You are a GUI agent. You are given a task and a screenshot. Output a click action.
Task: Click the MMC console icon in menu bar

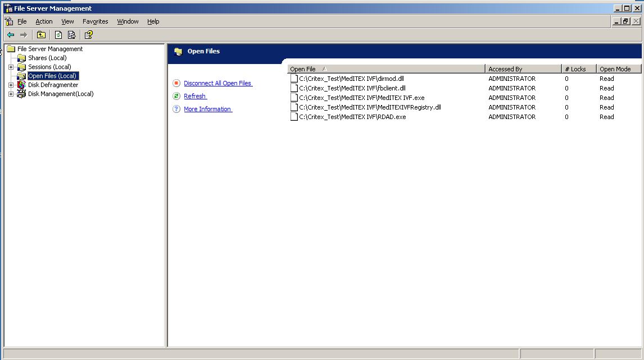pyautogui.click(x=9, y=21)
